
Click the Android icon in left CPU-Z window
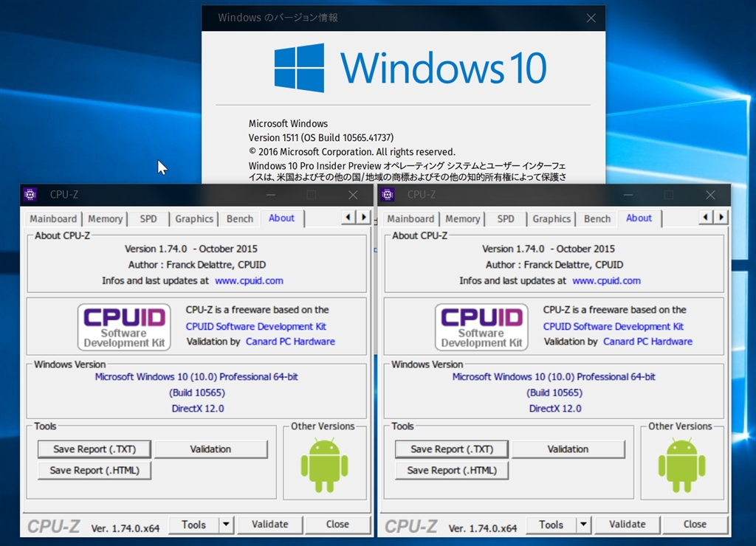[x=325, y=465]
